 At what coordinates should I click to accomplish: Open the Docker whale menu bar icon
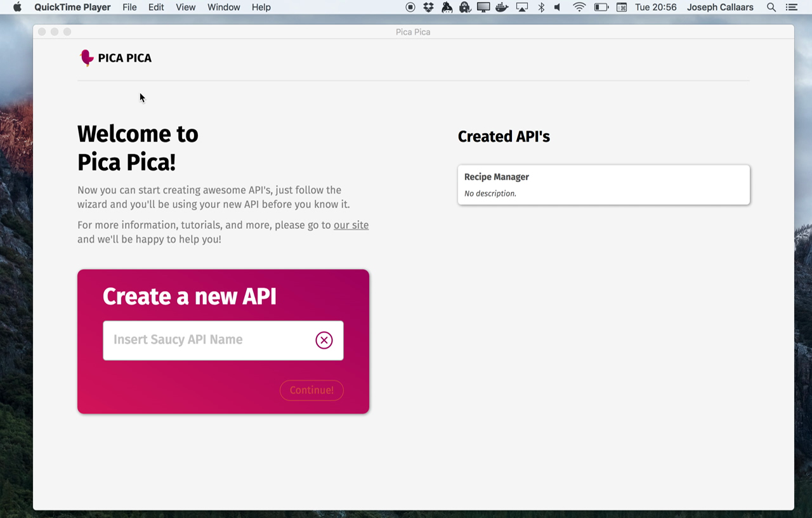pos(502,8)
